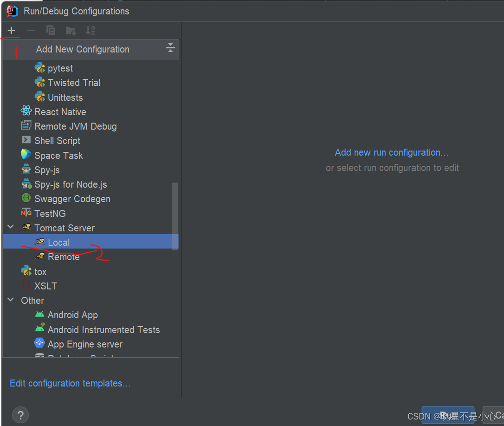Click the XSLT icon
This screenshot has height=426, width=504.
[26, 285]
